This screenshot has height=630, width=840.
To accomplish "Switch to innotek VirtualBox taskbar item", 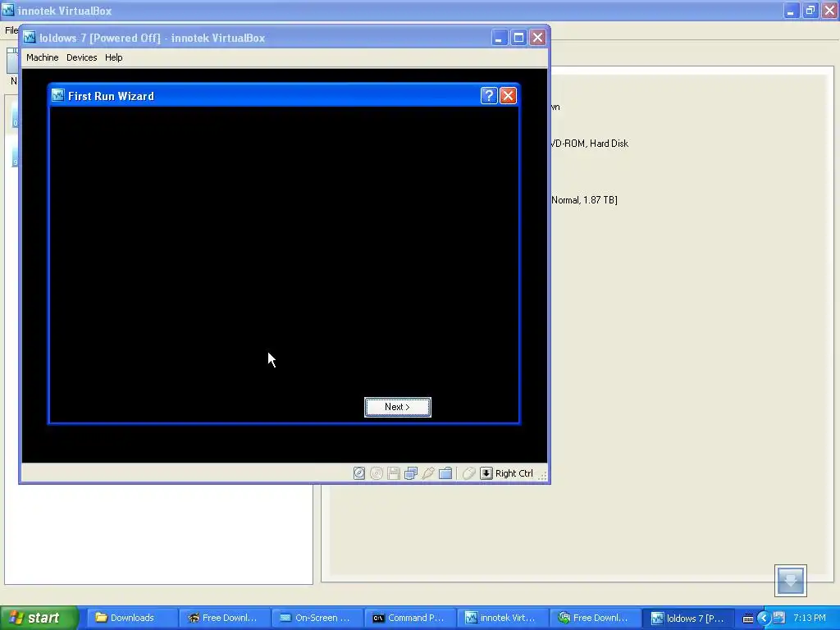I will [x=503, y=618].
